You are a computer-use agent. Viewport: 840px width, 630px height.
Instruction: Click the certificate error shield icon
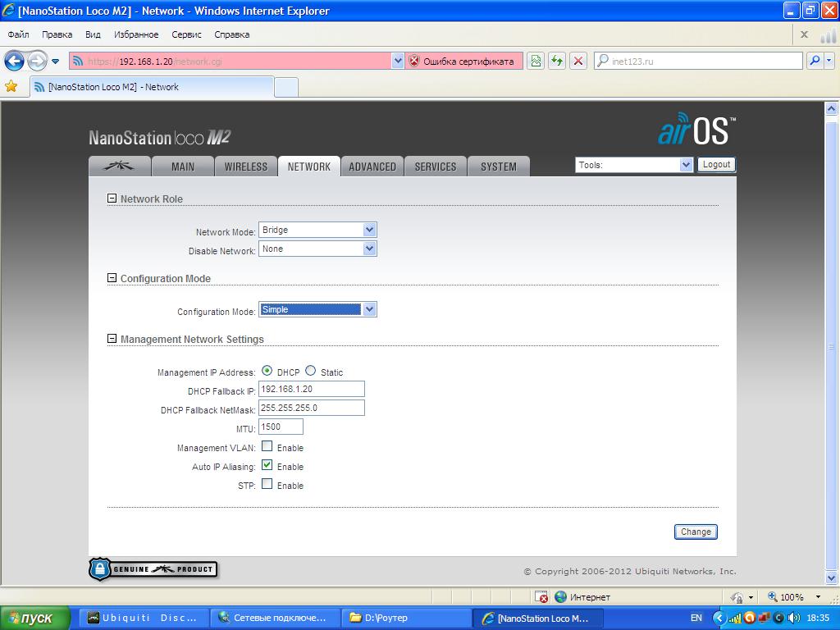(414, 61)
